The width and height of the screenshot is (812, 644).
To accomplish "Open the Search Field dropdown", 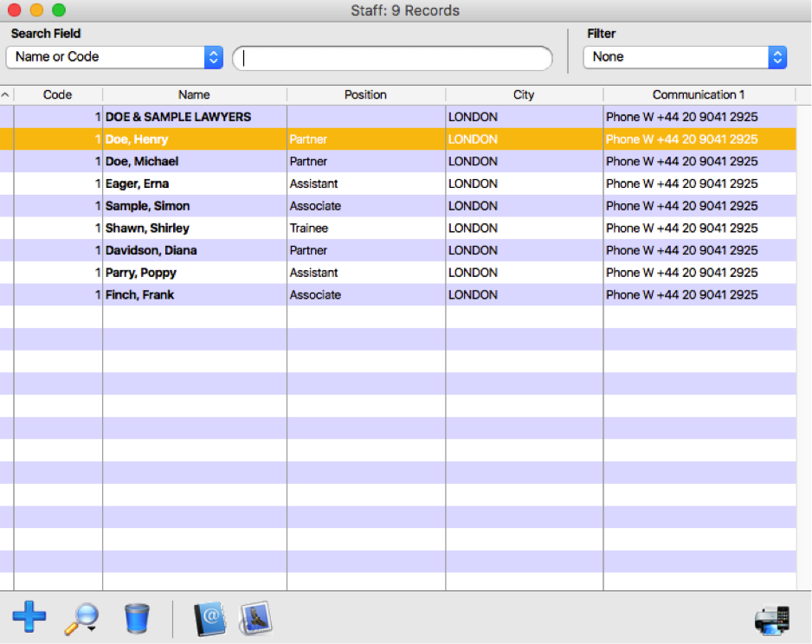I will (x=114, y=57).
